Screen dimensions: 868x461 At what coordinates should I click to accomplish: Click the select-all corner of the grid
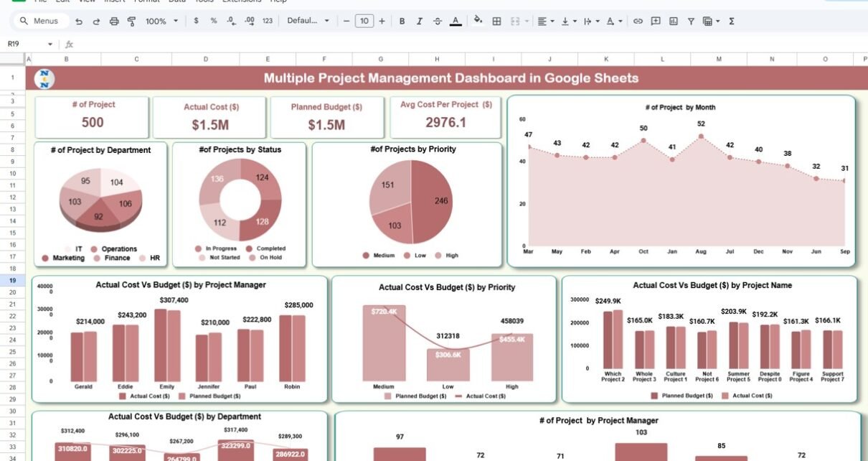[13, 58]
